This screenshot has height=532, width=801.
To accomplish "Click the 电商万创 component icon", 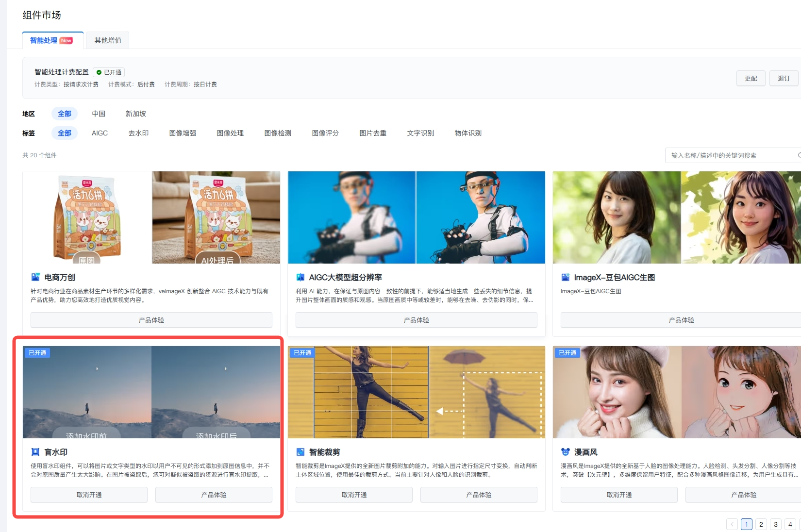I will coord(35,277).
